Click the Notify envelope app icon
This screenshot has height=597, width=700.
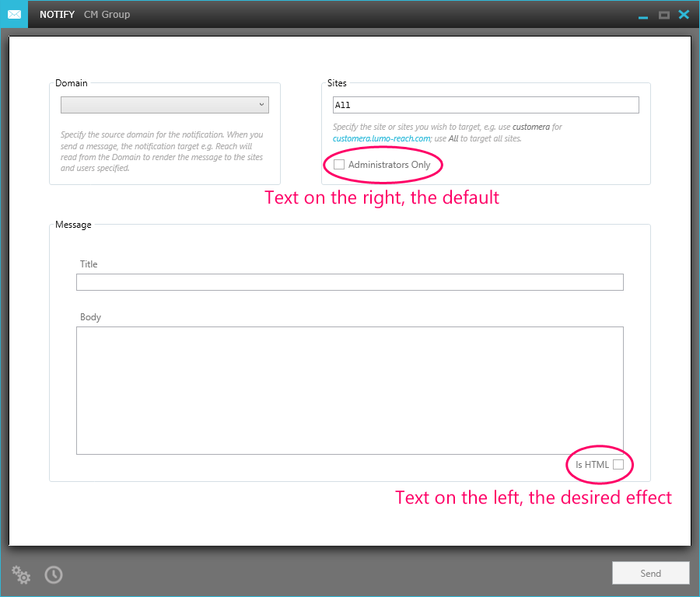tap(14, 14)
